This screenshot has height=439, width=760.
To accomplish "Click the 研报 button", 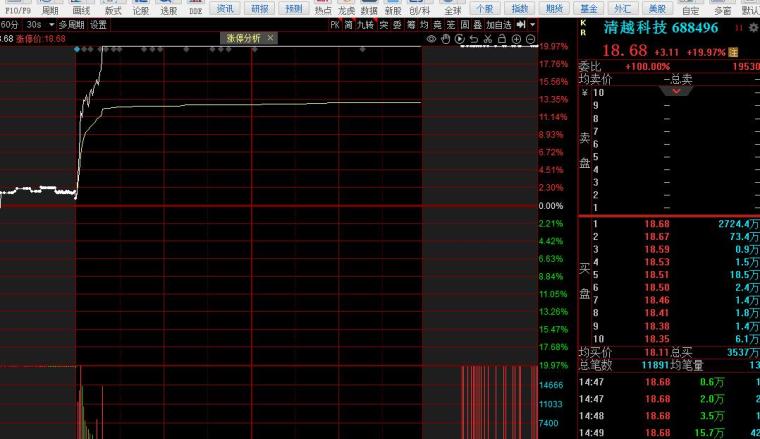I will [x=260, y=9].
